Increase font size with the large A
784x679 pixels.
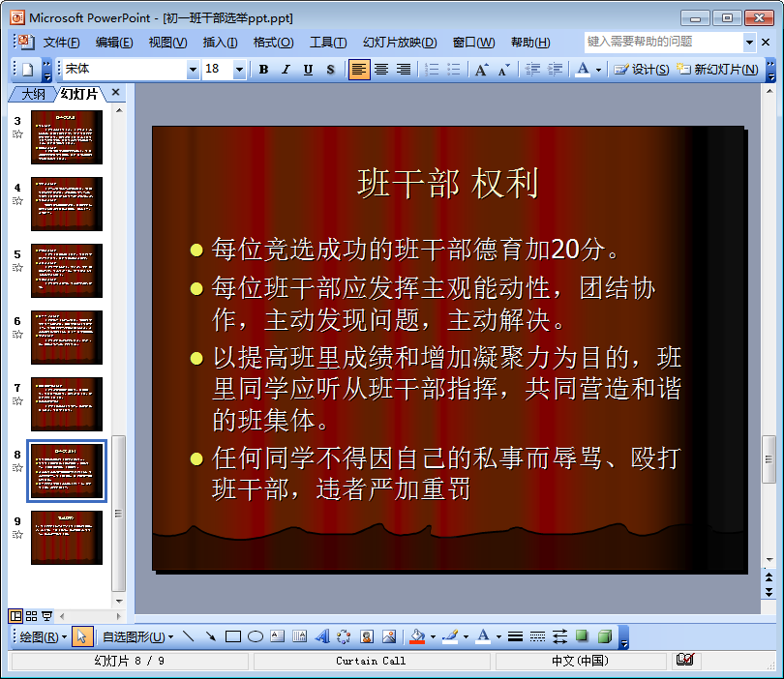pos(481,70)
